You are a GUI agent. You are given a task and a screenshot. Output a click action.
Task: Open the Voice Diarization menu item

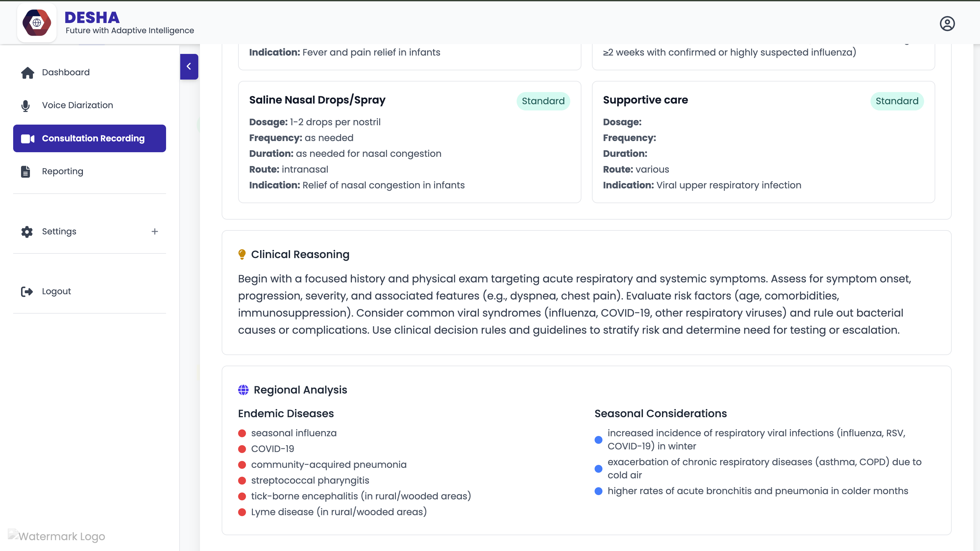click(77, 105)
